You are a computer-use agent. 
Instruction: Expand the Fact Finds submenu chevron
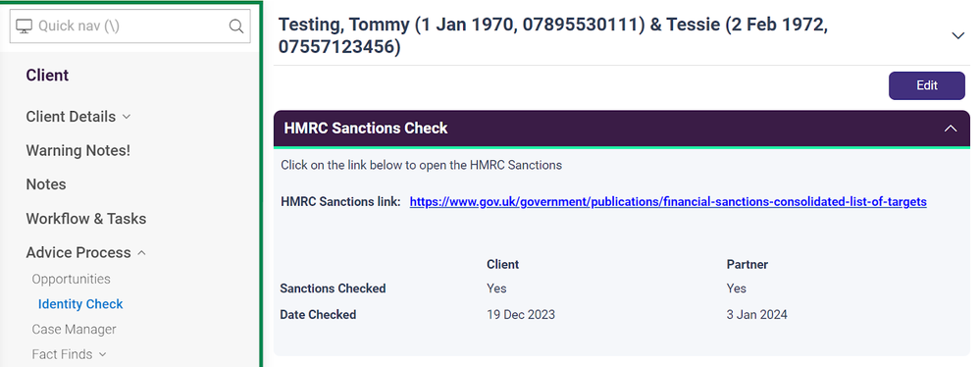pyautogui.click(x=102, y=354)
